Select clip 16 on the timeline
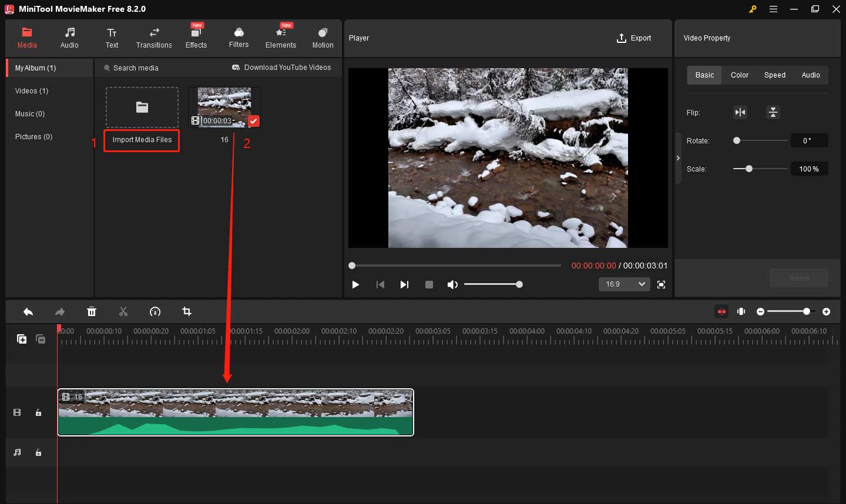This screenshot has height=504, width=846. click(236, 412)
